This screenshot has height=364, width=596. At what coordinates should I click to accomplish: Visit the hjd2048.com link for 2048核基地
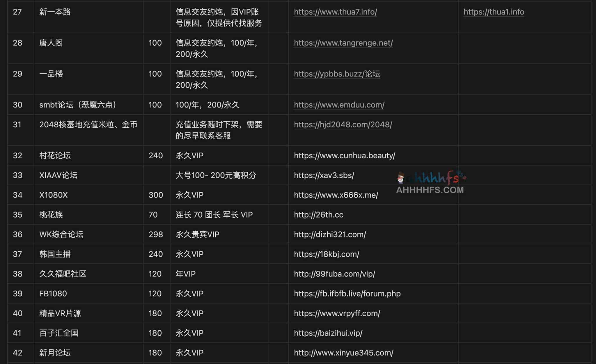pyautogui.click(x=343, y=125)
